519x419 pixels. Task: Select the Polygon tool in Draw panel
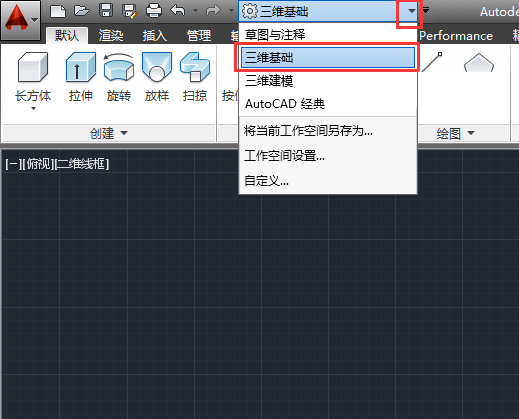[x=479, y=63]
